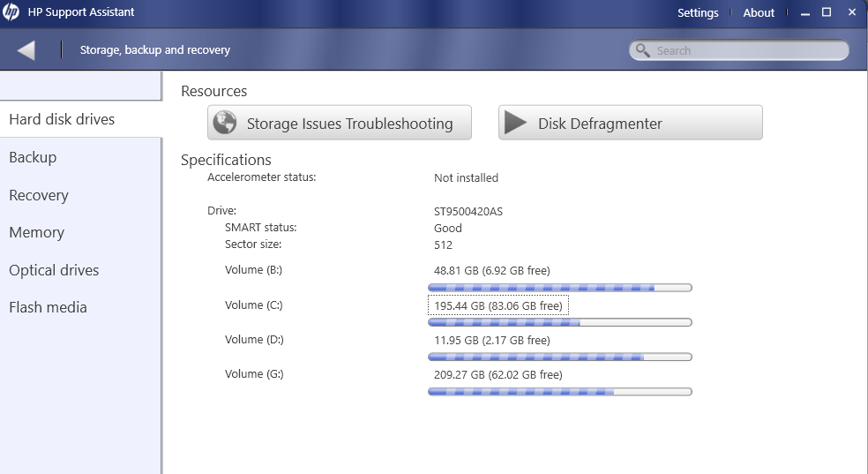Viewport: 868px width, 474px height.
Task: Start Disk Defragmenter
Action: coord(631,123)
